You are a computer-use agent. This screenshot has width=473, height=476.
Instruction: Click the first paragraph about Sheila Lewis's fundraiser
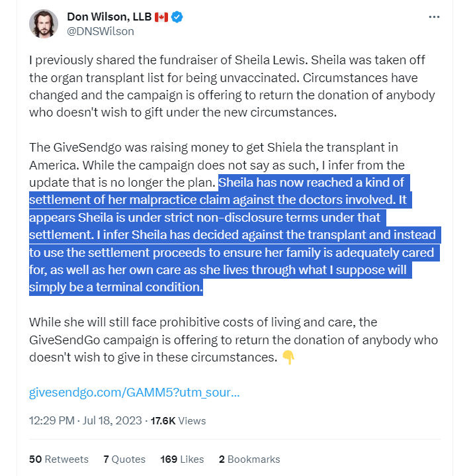[x=232, y=86]
